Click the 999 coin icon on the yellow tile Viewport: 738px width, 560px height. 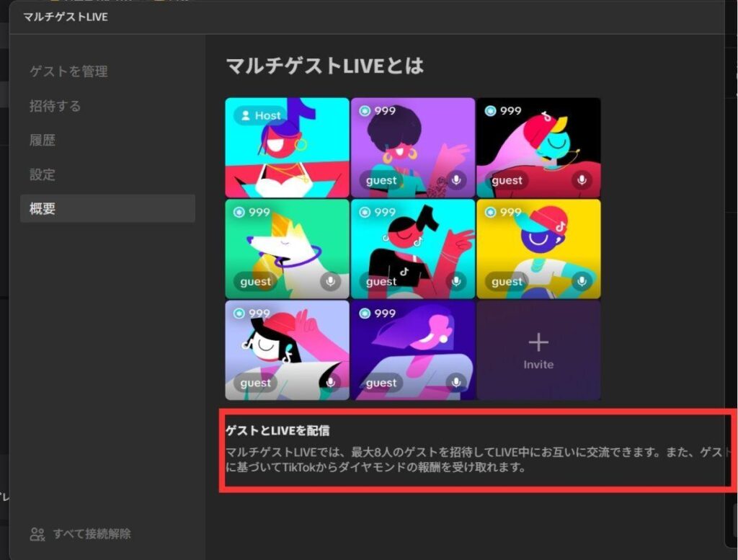pyautogui.click(x=491, y=212)
